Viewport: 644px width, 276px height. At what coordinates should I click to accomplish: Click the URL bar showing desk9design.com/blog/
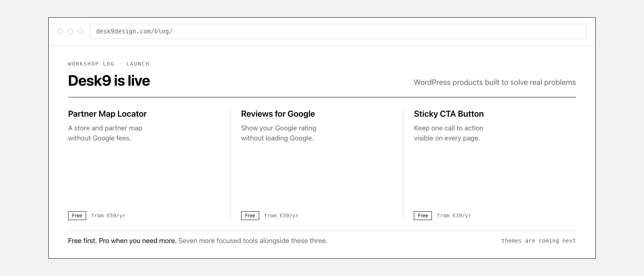(x=338, y=31)
